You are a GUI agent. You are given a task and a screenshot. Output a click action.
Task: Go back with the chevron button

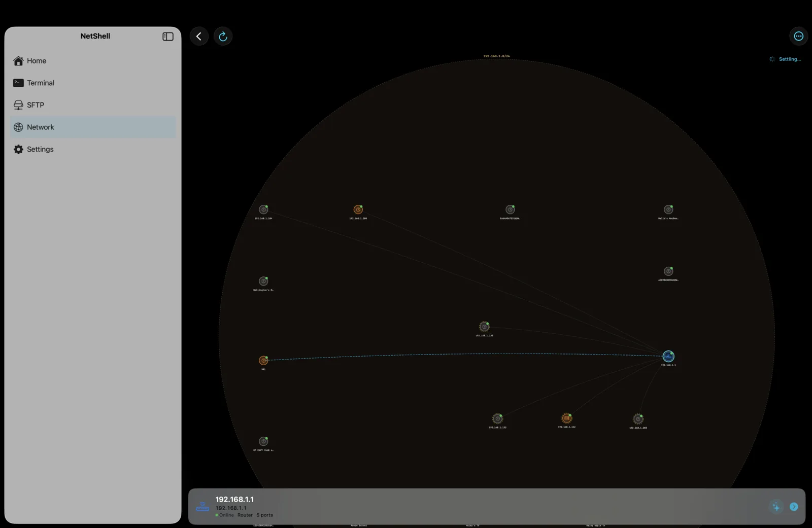click(x=199, y=36)
